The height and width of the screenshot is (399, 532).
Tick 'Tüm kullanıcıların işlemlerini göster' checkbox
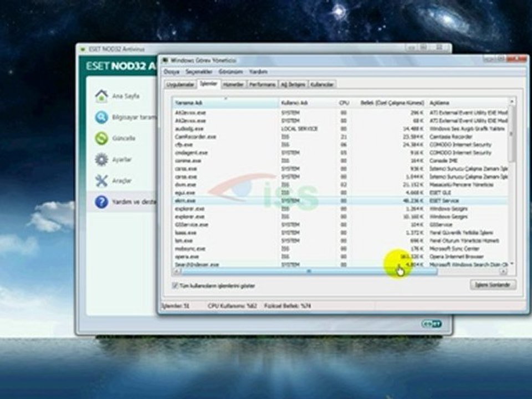click(x=175, y=286)
